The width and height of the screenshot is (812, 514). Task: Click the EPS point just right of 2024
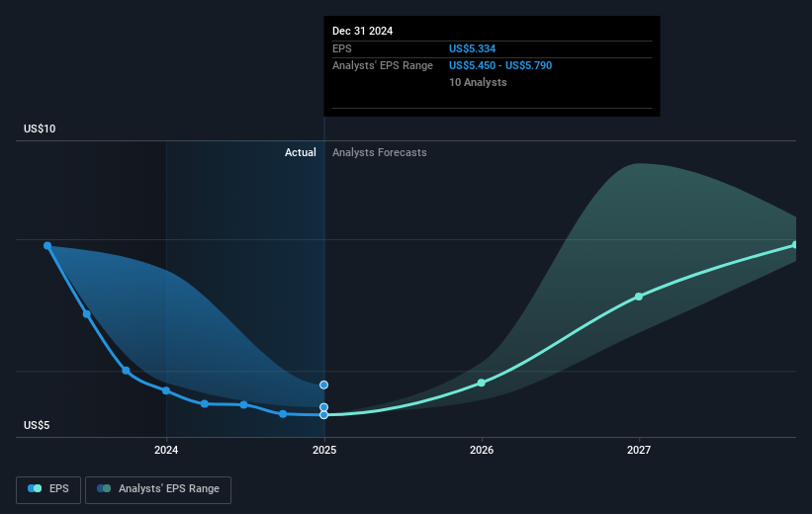click(x=205, y=403)
